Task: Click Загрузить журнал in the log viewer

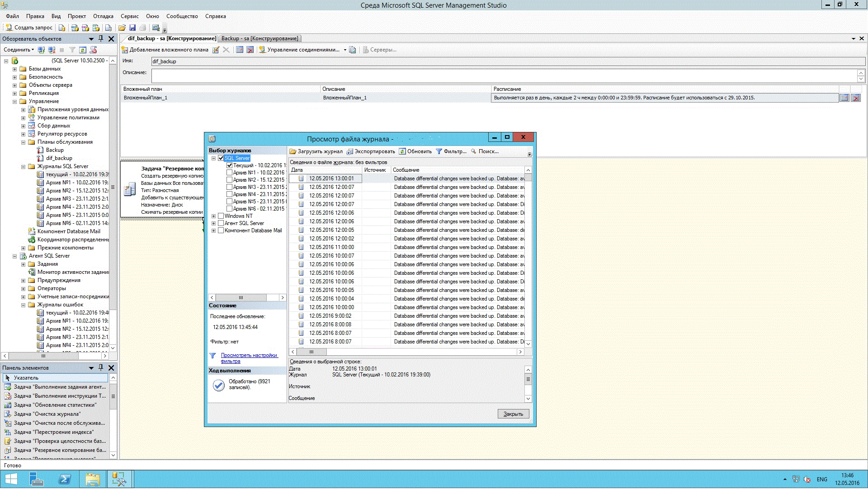Action: [x=316, y=151]
